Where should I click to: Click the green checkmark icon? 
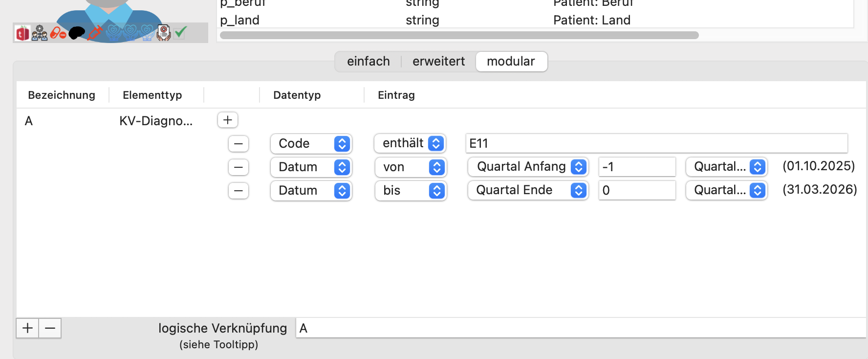pyautogui.click(x=181, y=32)
